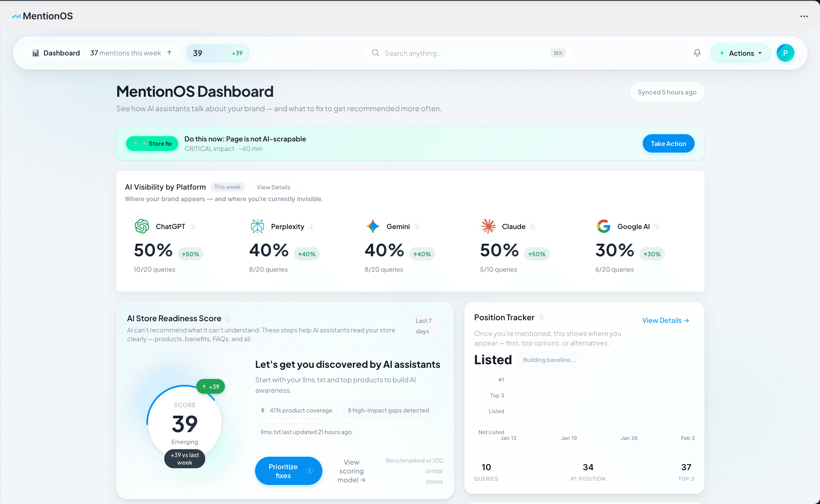Click the Google AI info icon
The width and height of the screenshot is (820, 504).
[657, 227]
